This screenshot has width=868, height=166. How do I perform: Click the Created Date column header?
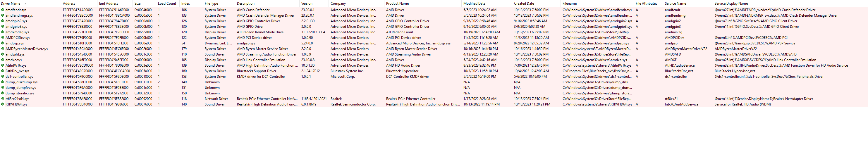(537, 4)
